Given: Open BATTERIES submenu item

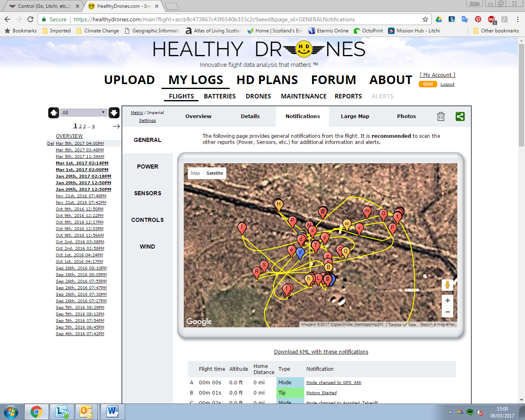Looking at the screenshot, I should click(x=220, y=96).
